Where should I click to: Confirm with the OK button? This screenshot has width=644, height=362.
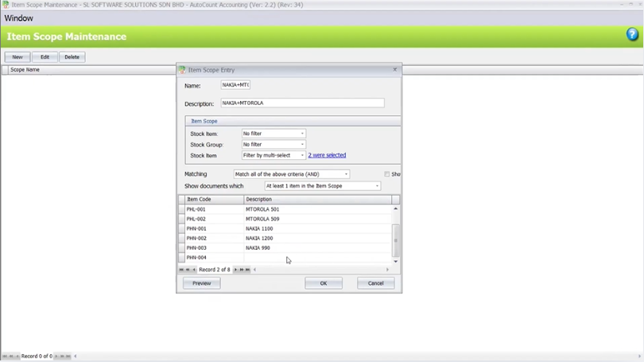[x=324, y=283]
